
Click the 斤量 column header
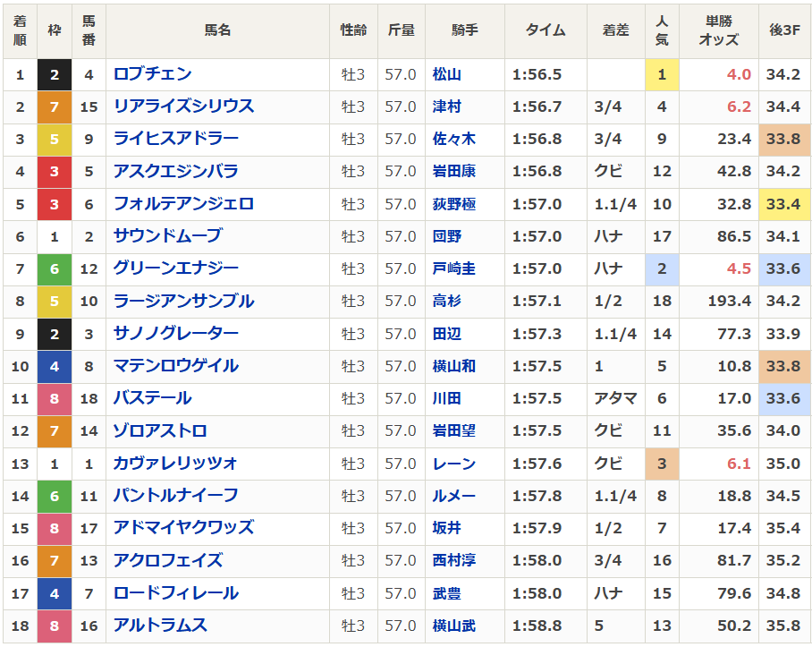click(402, 30)
